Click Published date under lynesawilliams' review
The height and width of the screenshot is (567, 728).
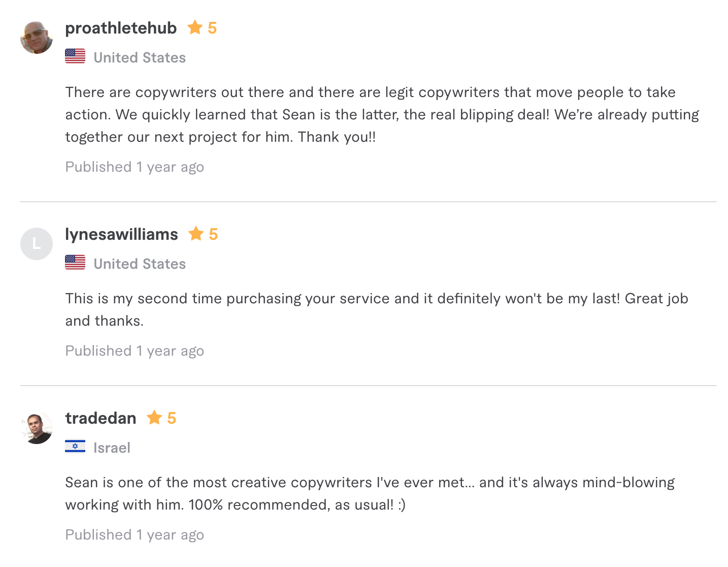[135, 351]
